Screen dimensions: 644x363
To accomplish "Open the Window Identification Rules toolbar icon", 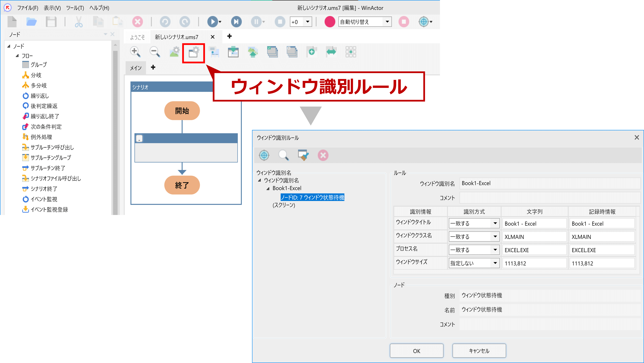I will pos(193,53).
